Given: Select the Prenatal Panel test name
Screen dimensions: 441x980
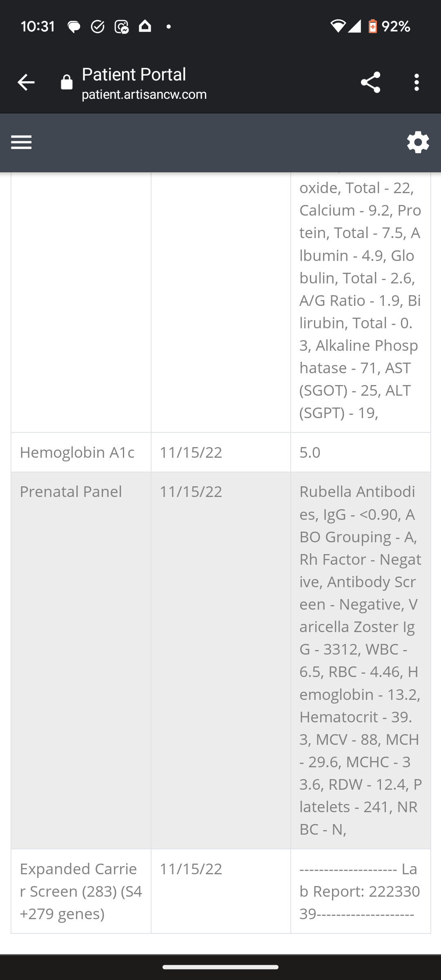Looking at the screenshot, I should click(x=71, y=492).
